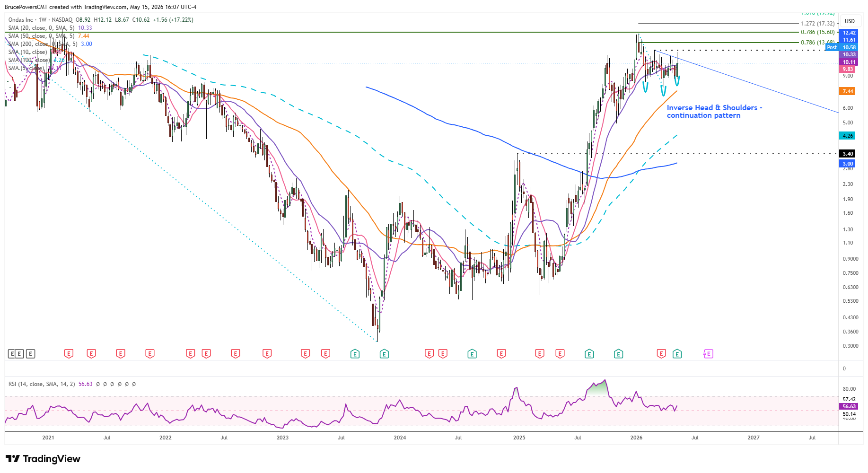868x473 pixels.
Task: Click the first red earnings marker after 2021
Action: coord(69,354)
